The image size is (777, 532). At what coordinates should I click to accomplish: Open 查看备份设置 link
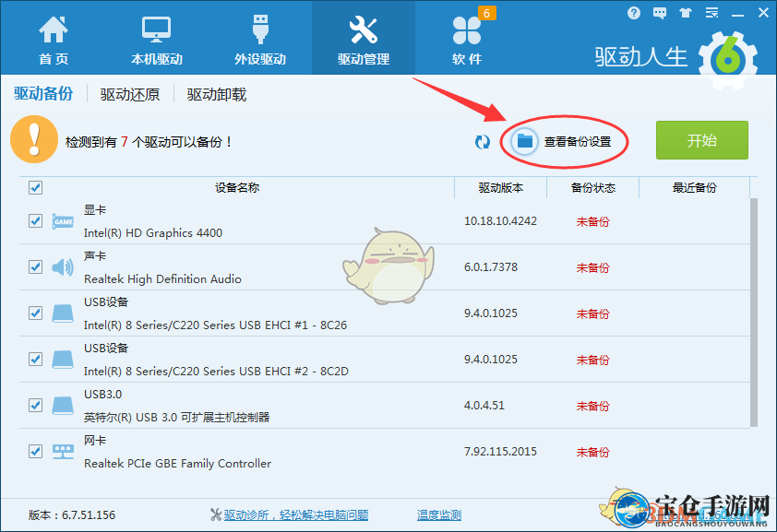pyautogui.click(x=578, y=142)
